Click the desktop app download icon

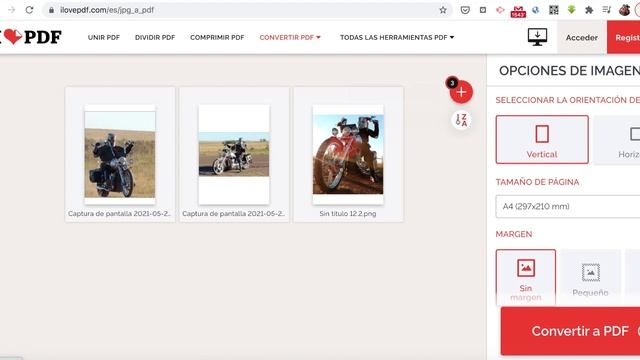[x=537, y=37]
